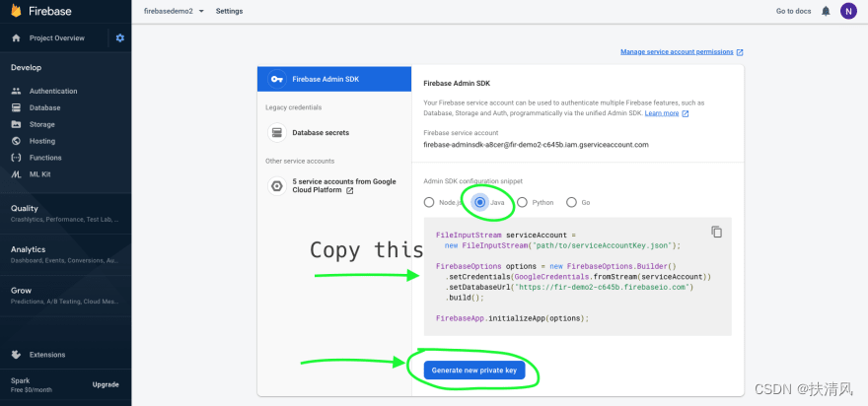868x406 pixels.
Task: Expand the Analytics section
Action: point(65,254)
